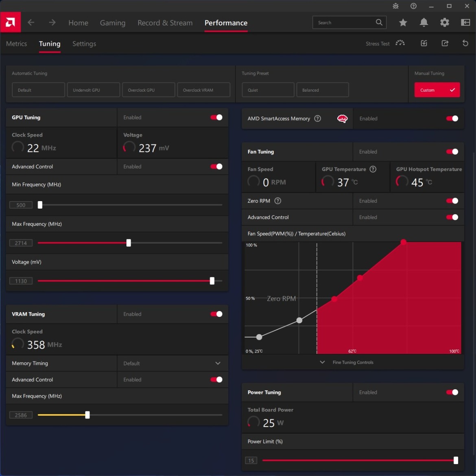Open notifications bell icon

tap(424, 22)
